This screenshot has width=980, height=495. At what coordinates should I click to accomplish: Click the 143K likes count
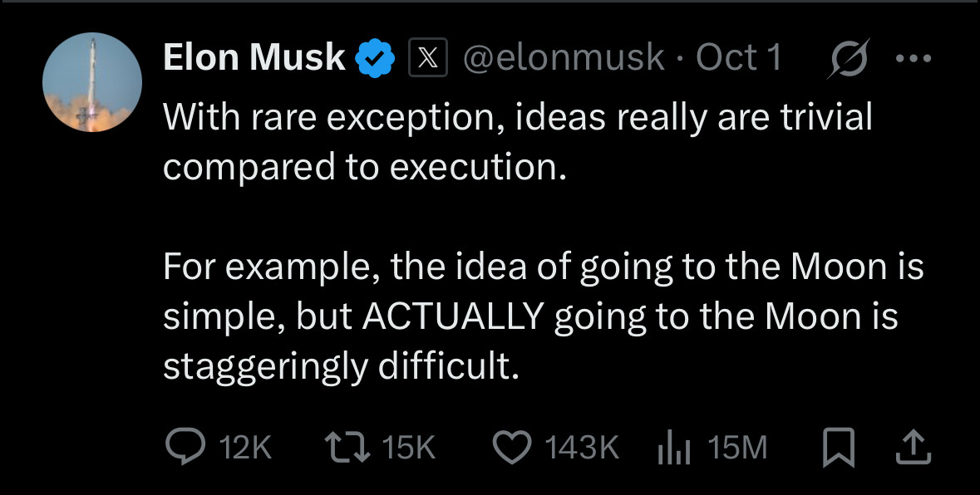click(582, 448)
